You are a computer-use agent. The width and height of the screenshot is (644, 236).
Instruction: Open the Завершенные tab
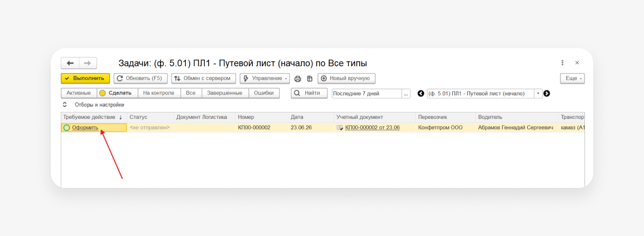[225, 93]
